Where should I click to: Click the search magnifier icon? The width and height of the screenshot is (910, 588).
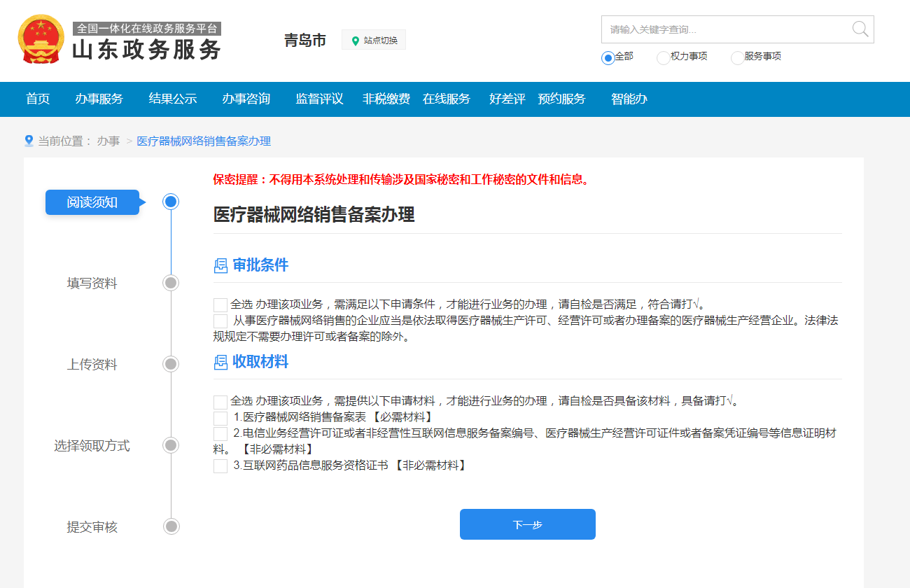pyautogui.click(x=860, y=29)
